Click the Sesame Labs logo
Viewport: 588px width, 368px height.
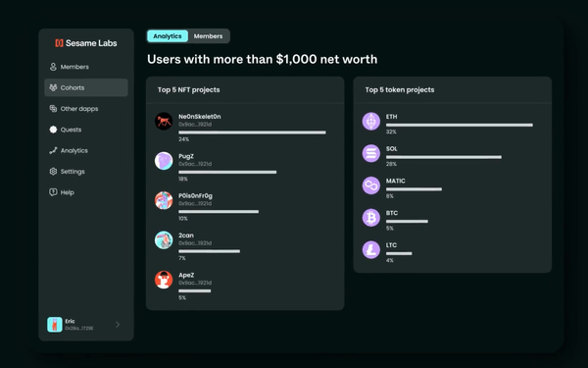(x=86, y=43)
